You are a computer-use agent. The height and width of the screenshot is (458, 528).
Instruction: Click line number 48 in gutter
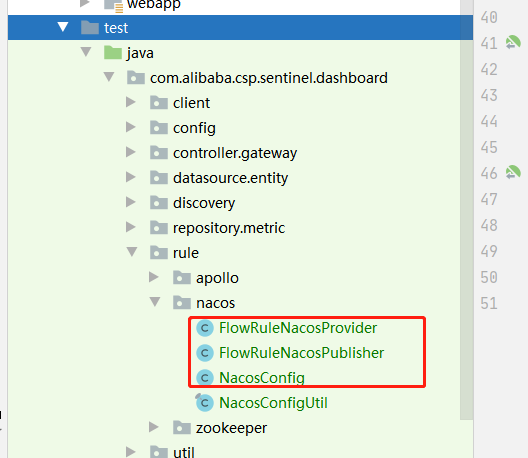click(x=489, y=225)
